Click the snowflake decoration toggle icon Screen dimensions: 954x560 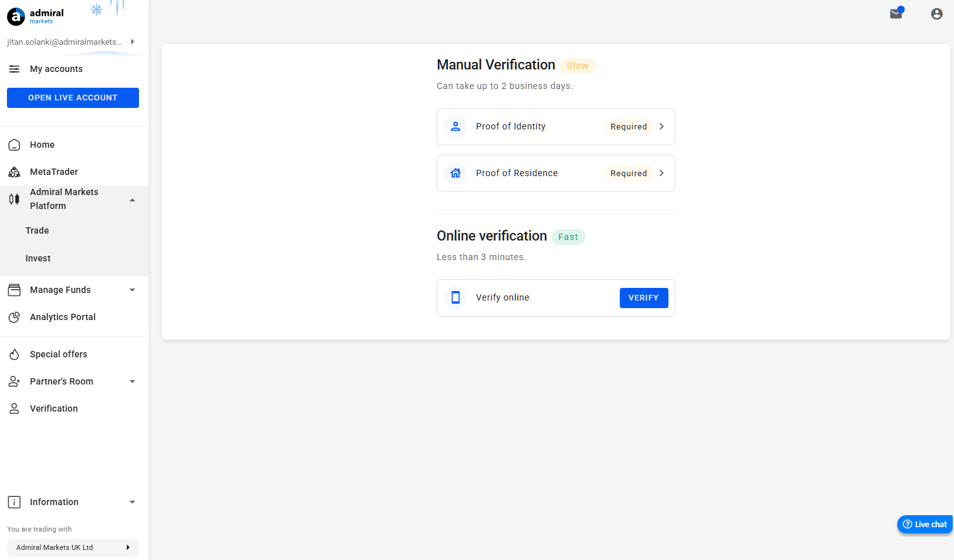(x=97, y=9)
